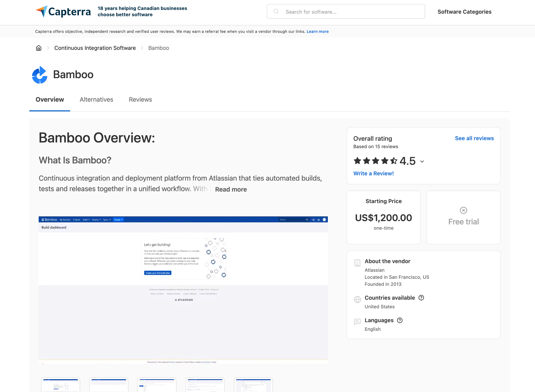Click the 'Free trial' label
Viewport: 535px width, 392px height.
[463, 222]
